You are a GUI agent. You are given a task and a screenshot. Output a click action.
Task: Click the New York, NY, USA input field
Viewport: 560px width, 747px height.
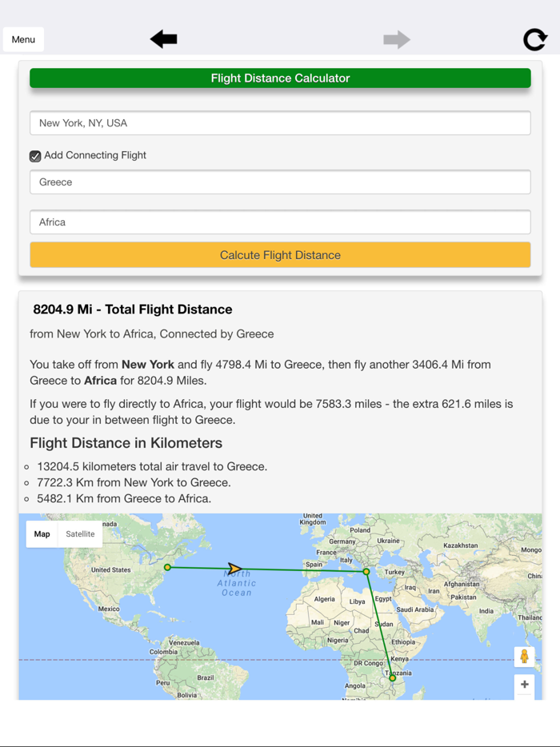click(x=280, y=122)
